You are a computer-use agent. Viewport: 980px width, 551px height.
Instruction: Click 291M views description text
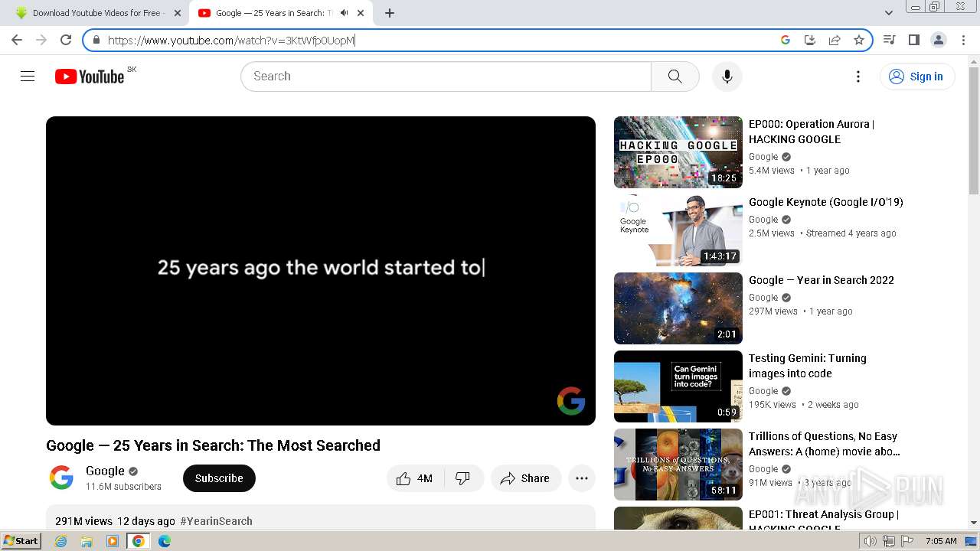tap(83, 521)
